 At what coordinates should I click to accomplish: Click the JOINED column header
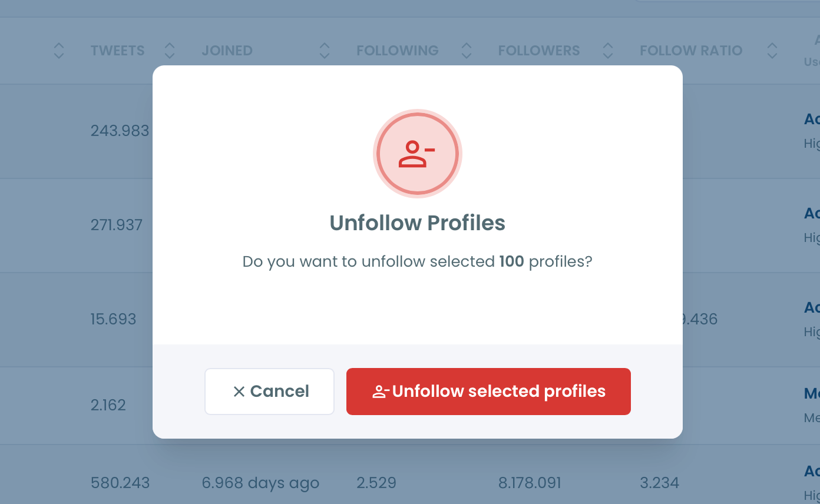coord(227,51)
